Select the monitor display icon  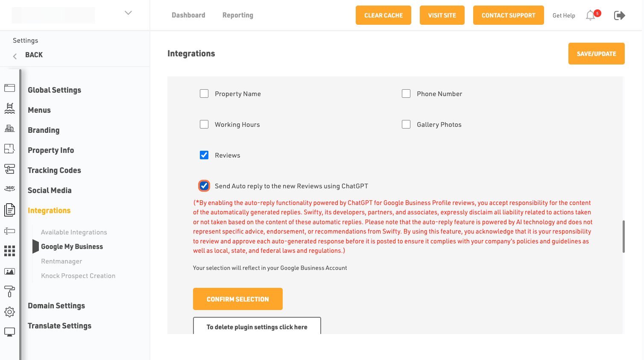9,332
